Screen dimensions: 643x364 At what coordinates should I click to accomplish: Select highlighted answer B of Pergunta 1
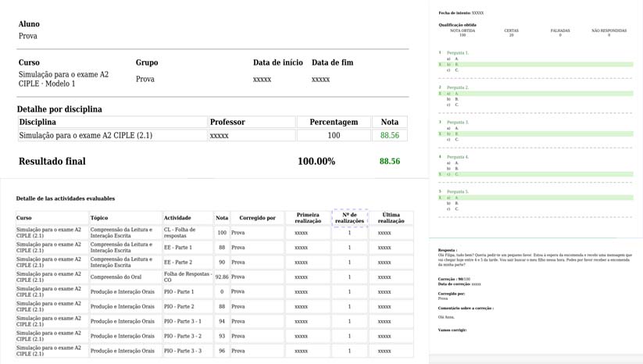pos(536,64)
